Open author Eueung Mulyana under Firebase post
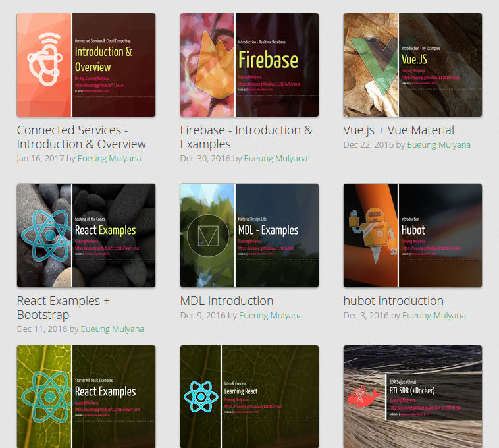 (276, 159)
